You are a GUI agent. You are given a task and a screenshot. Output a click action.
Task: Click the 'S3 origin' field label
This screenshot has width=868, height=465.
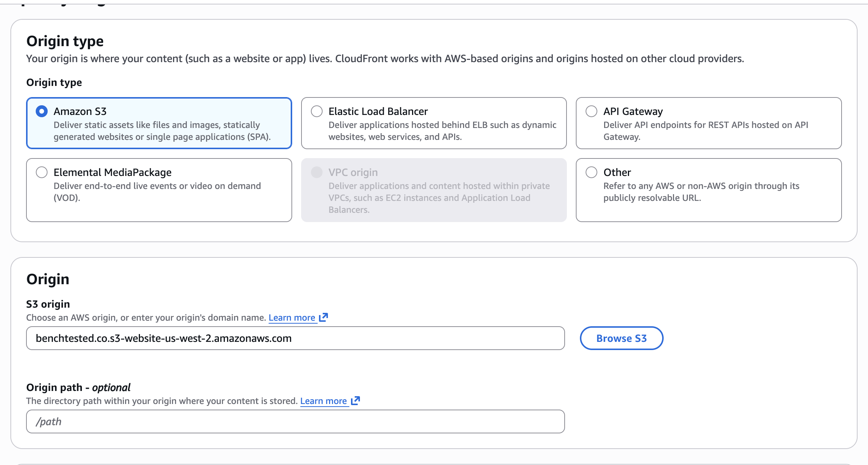pos(48,304)
